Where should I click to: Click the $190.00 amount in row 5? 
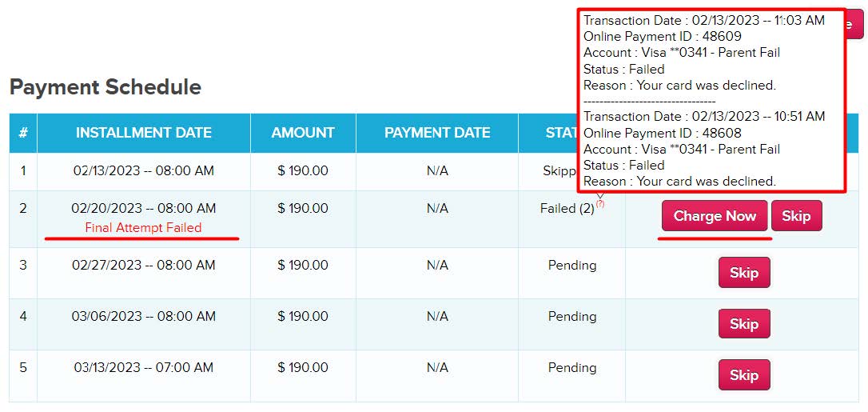[x=303, y=368]
